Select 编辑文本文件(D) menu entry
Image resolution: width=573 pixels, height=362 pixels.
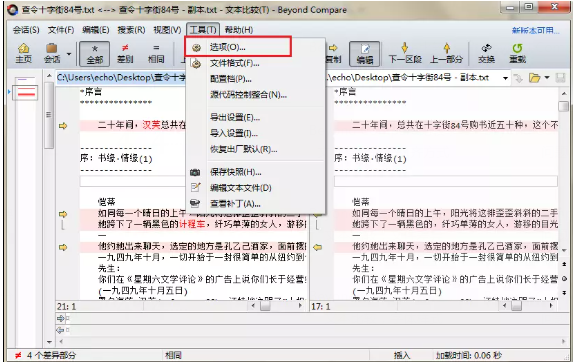(x=255, y=188)
